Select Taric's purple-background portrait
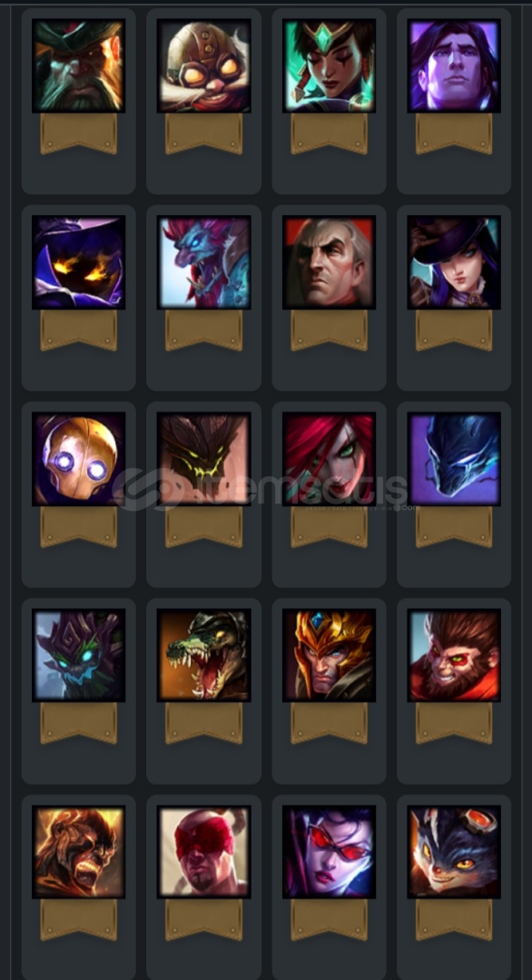 pyautogui.click(x=454, y=65)
